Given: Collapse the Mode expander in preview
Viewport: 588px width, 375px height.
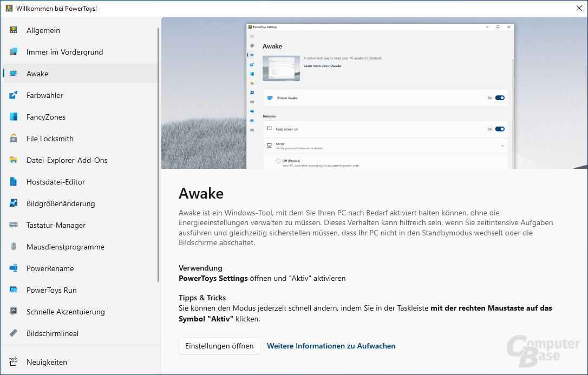Looking at the screenshot, I should tap(502, 146).
